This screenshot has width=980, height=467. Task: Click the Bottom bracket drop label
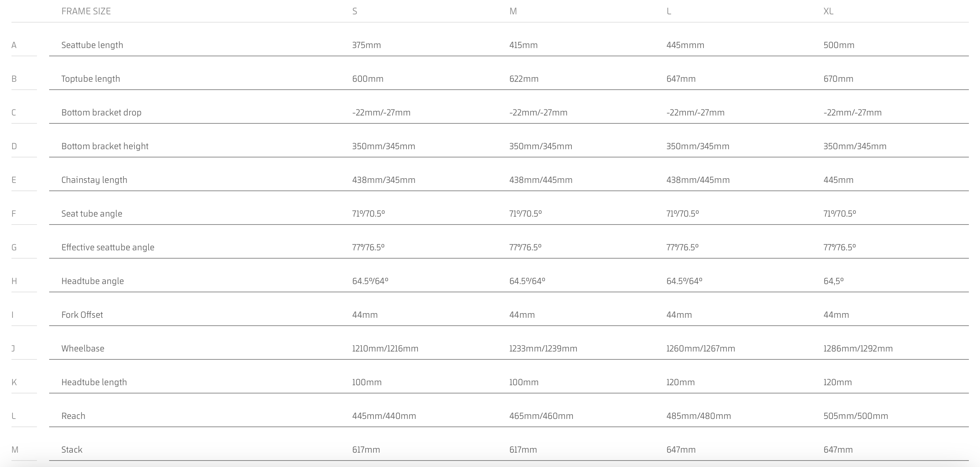pyautogui.click(x=101, y=113)
